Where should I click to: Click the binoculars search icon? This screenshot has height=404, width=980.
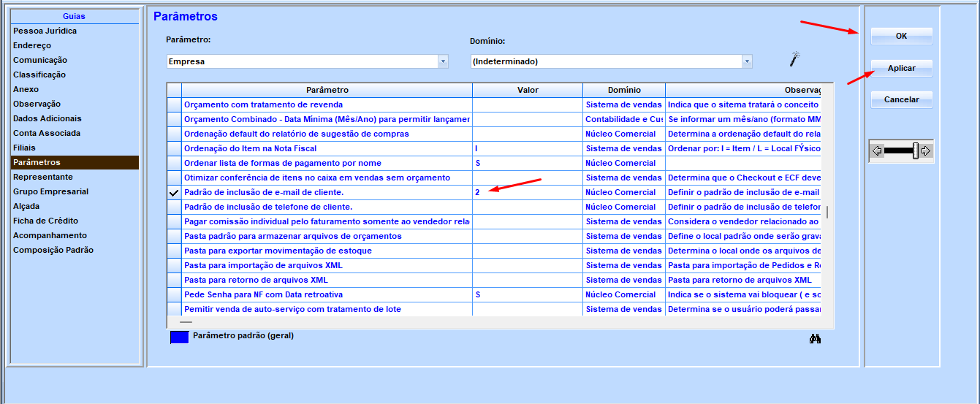pos(815,339)
